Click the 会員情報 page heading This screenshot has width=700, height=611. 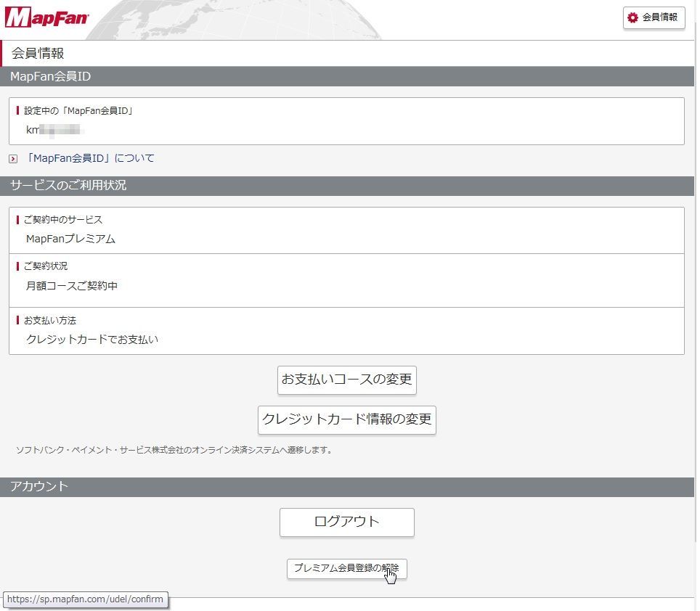[38, 54]
